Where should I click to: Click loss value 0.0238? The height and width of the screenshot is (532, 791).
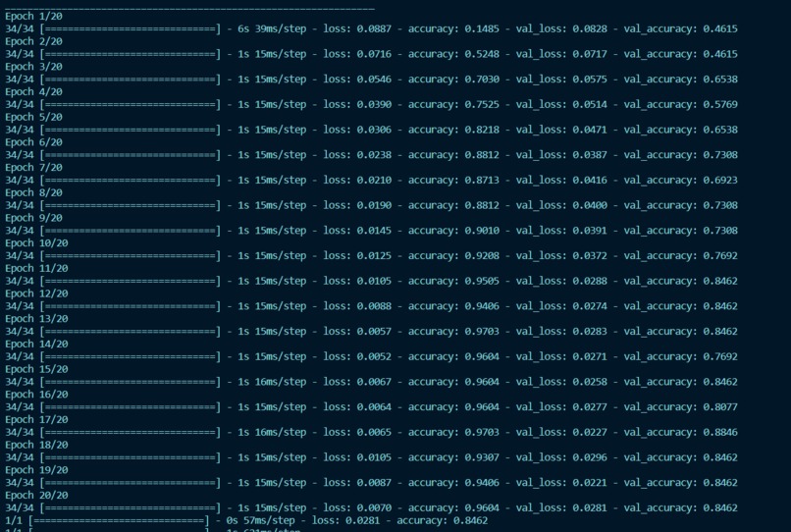click(x=374, y=155)
